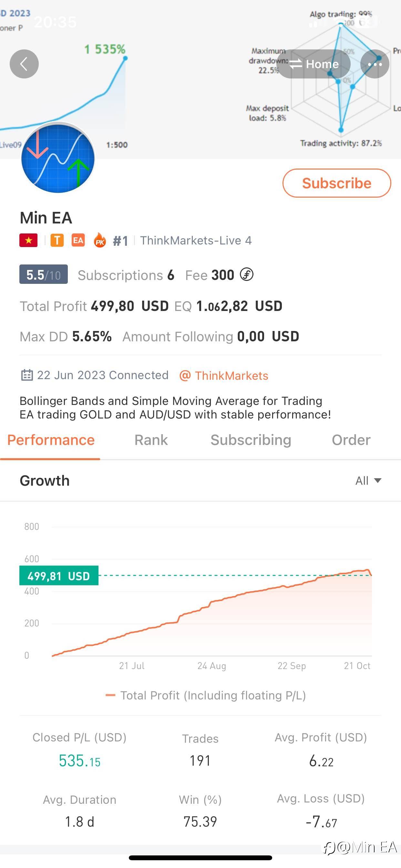Tap the PK flame rank icon
The width and height of the screenshot is (401, 868).
(x=100, y=241)
